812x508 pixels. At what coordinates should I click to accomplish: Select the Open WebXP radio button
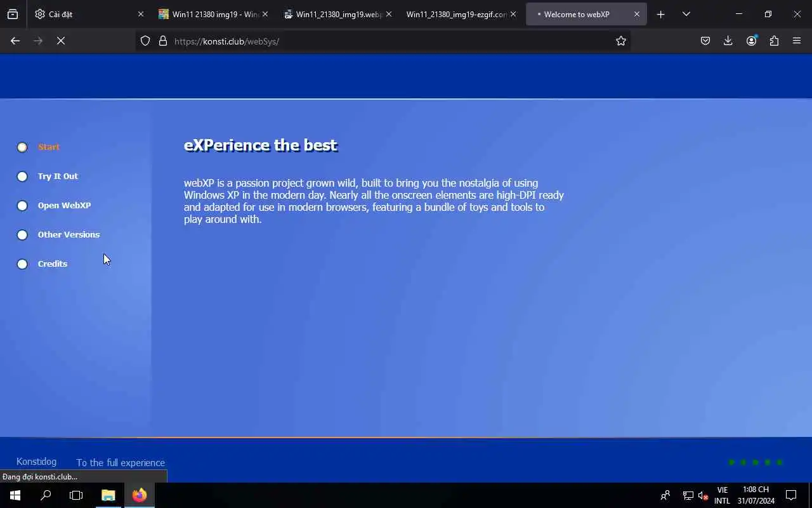point(22,206)
